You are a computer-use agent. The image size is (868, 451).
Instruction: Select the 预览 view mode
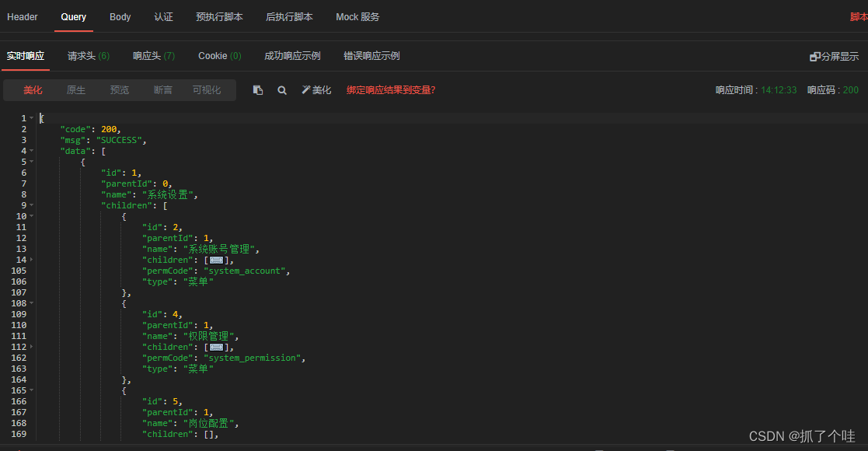119,89
